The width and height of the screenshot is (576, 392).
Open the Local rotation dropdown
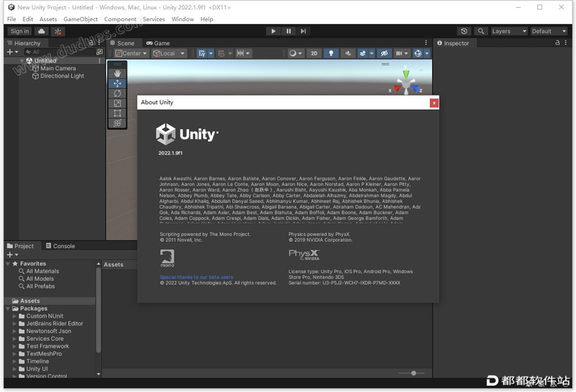pyautogui.click(x=169, y=53)
